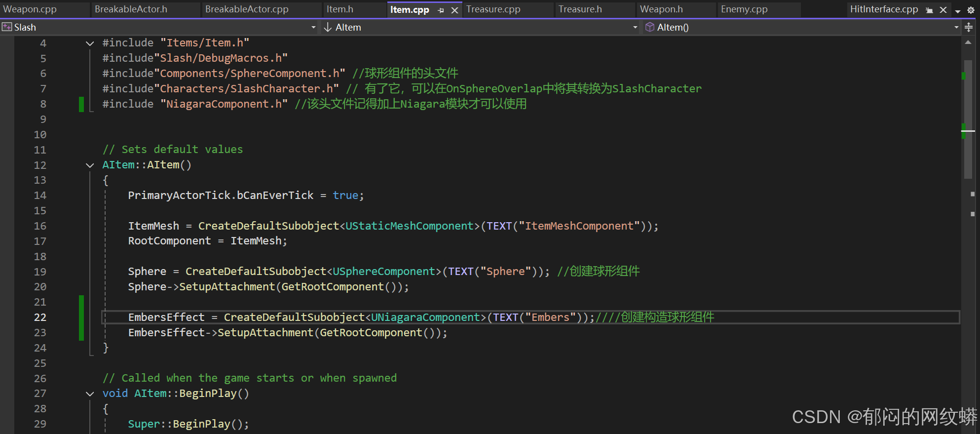Open the Weapon.h tab

click(x=661, y=9)
